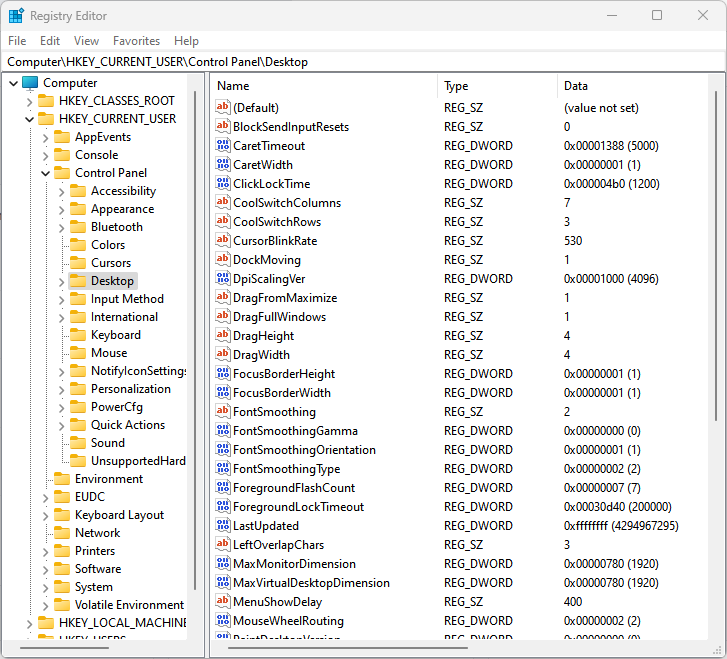Click the (Default) value string icon
Viewport: 727px width, 659px height.
click(x=223, y=107)
